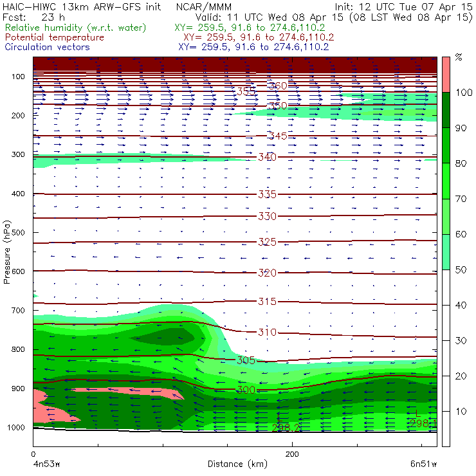
Task: Click the darkest green 90–100% colorbar segment
Action: (446, 110)
